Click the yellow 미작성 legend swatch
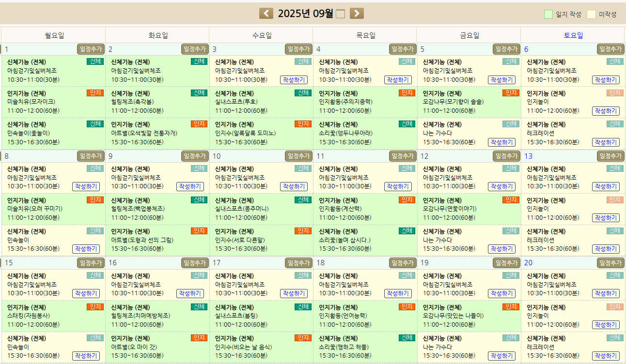 591,14
